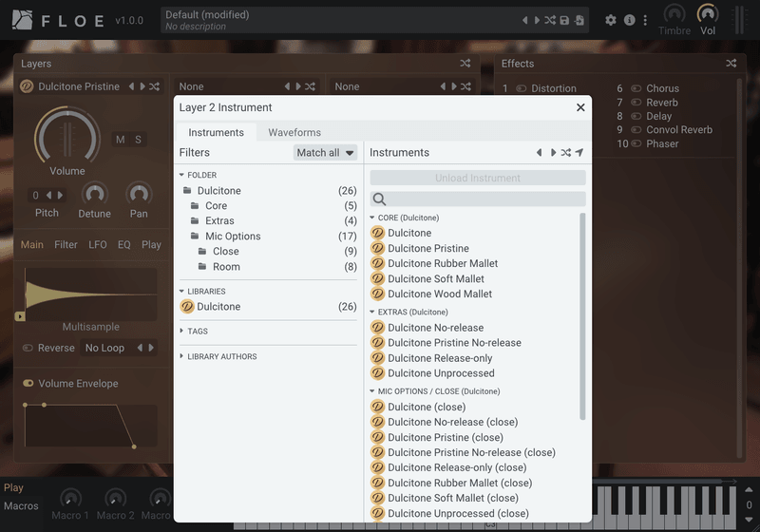Expand the Tags filter section
760x532 pixels.
tap(198, 332)
